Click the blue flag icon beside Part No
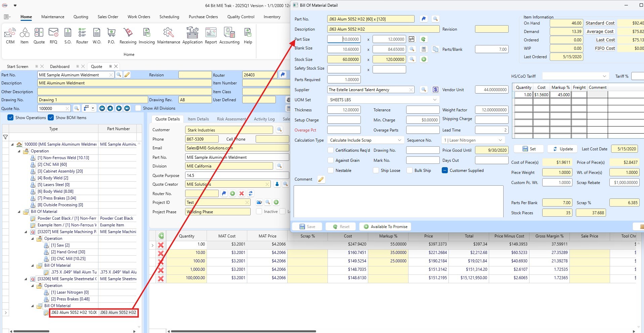The height and width of the screenshot is (333, 644). [x=423, y=19]
